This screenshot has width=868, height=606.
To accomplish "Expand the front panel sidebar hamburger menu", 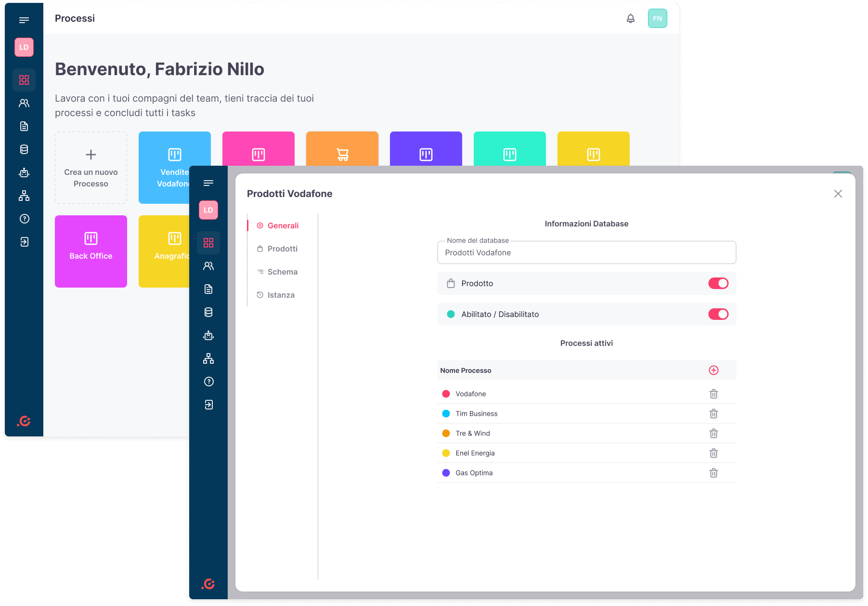I will click(x=208, y=183).
